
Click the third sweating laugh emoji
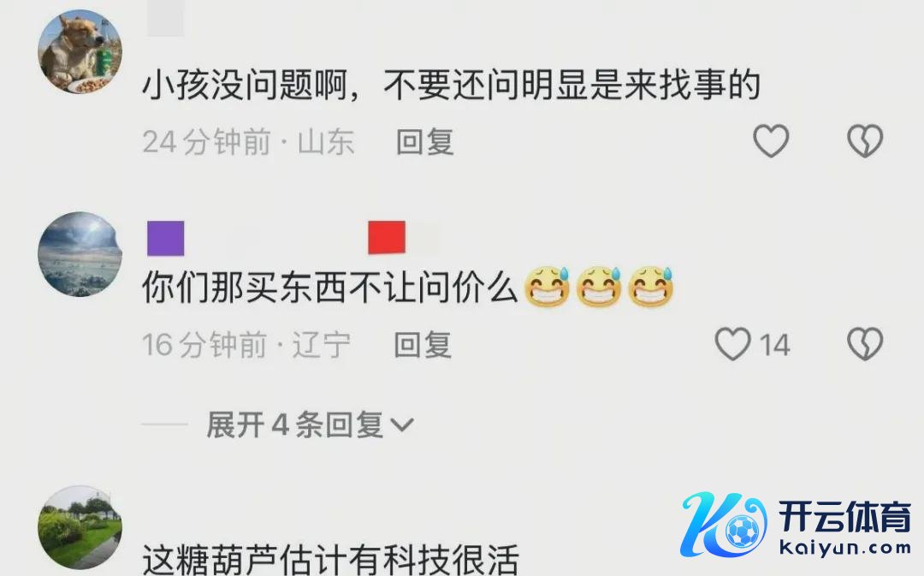(x=650, y=287)
